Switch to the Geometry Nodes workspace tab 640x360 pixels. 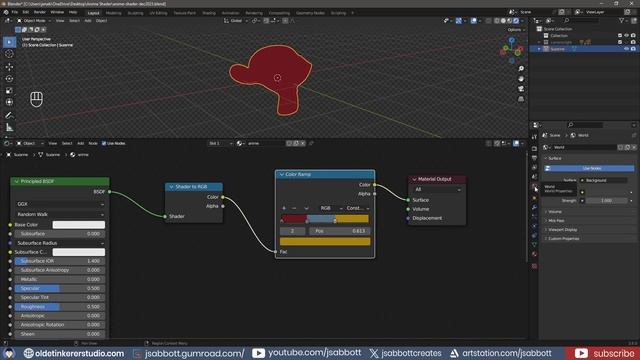point(310,13)
